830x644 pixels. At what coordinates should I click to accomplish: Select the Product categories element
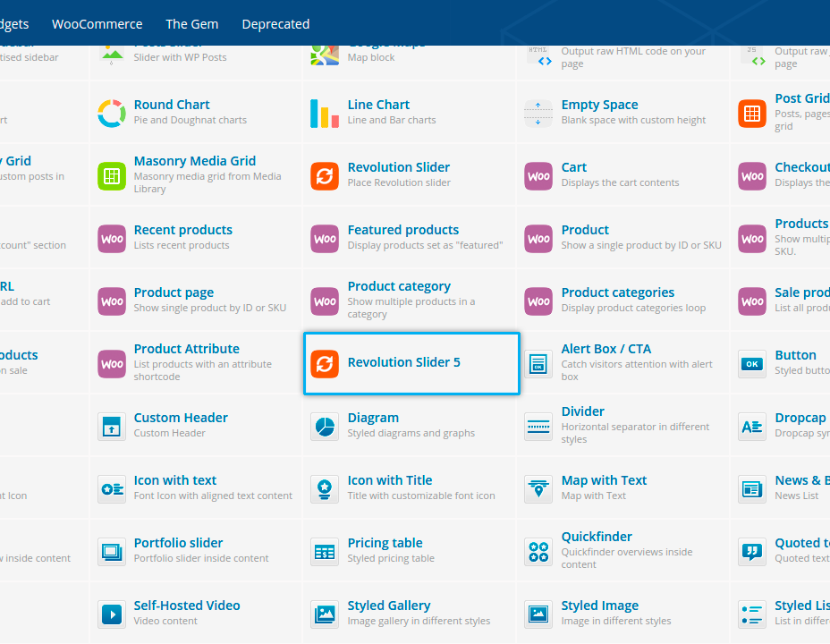(617, 292)
